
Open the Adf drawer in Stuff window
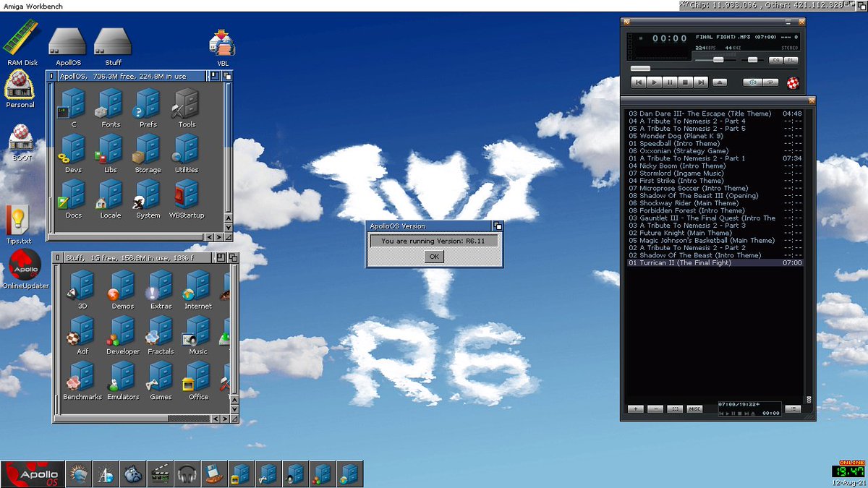82,335
